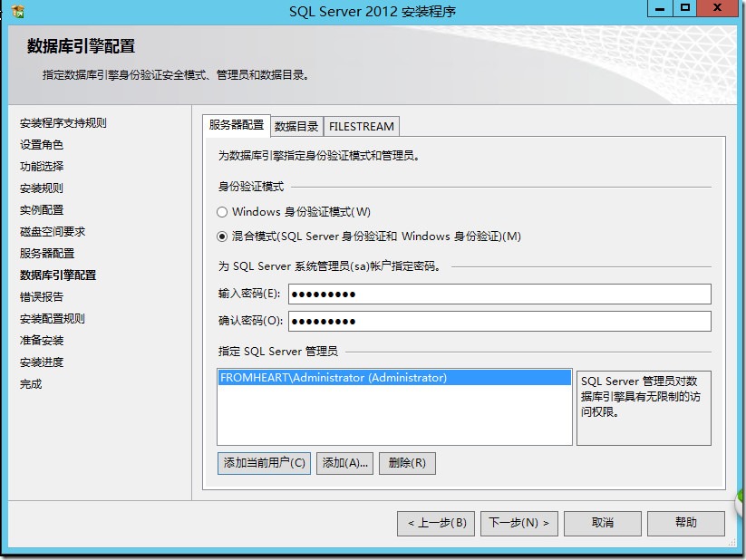Click 设置角色 step in sidebar
Image resolution: width=746 pixels, height=560 pixels.
click(42, 145)
